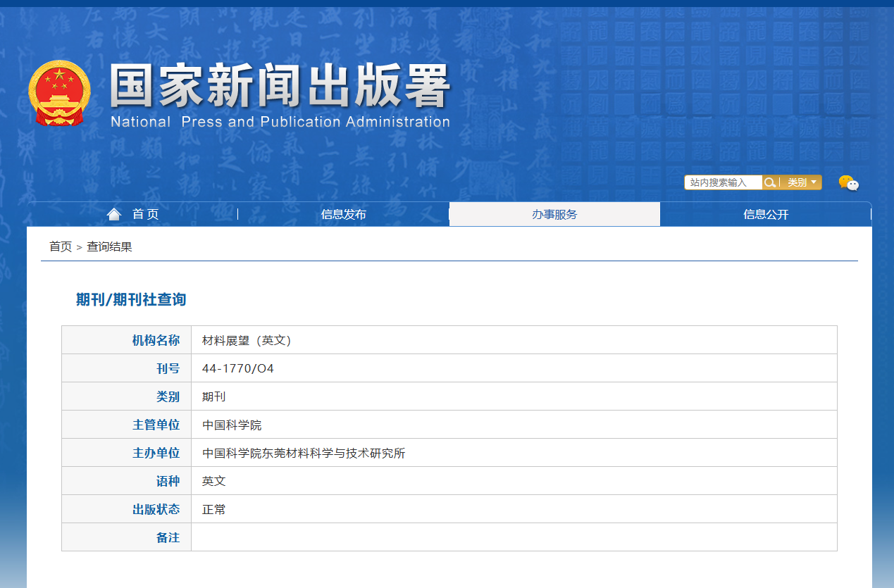Viewport: 894px width, 588px height.
Task: Click the 英文 language value
Action: pos(213,481)
